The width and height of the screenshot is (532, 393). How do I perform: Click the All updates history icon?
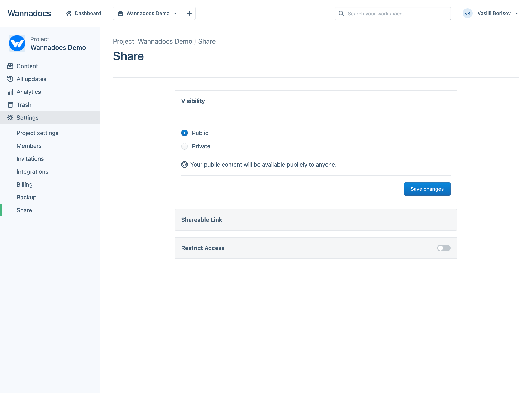pyautogui.click(x=10, y=79)
